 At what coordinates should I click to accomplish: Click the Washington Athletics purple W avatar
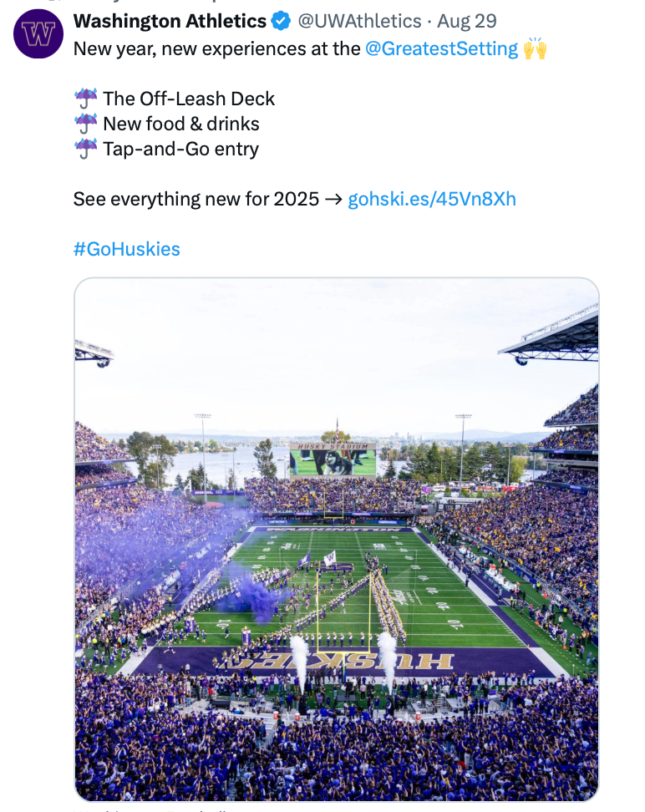click(x=38, y=33)
